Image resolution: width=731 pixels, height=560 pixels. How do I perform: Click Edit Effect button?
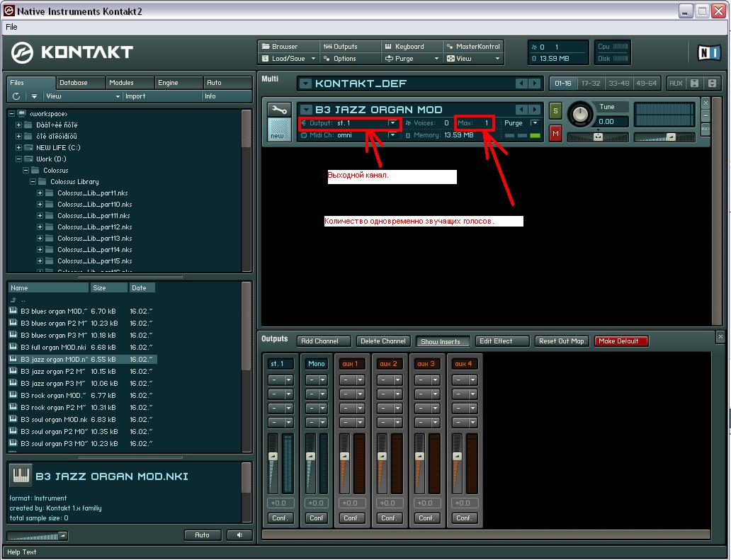click(502, 341)
